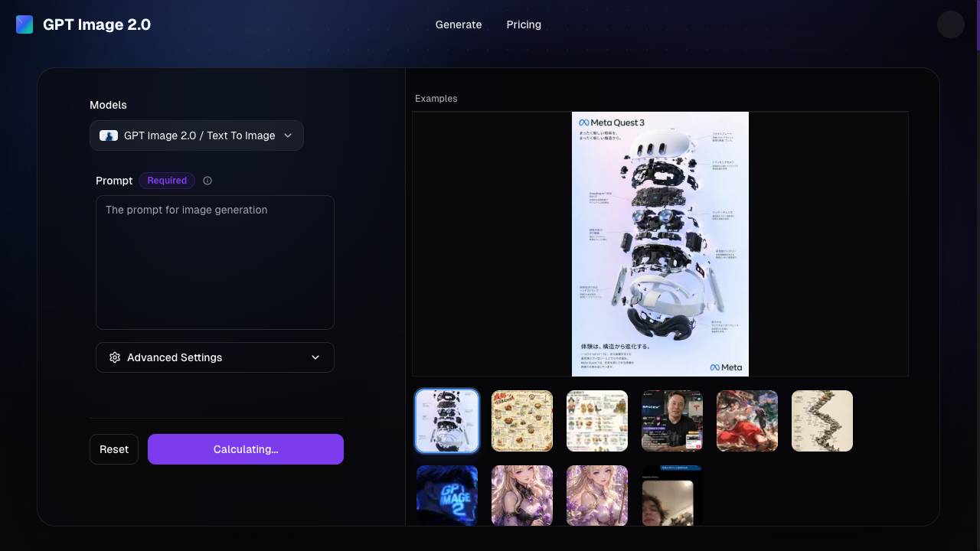Open the round user avatar in the header

click(x=951, y=24)
